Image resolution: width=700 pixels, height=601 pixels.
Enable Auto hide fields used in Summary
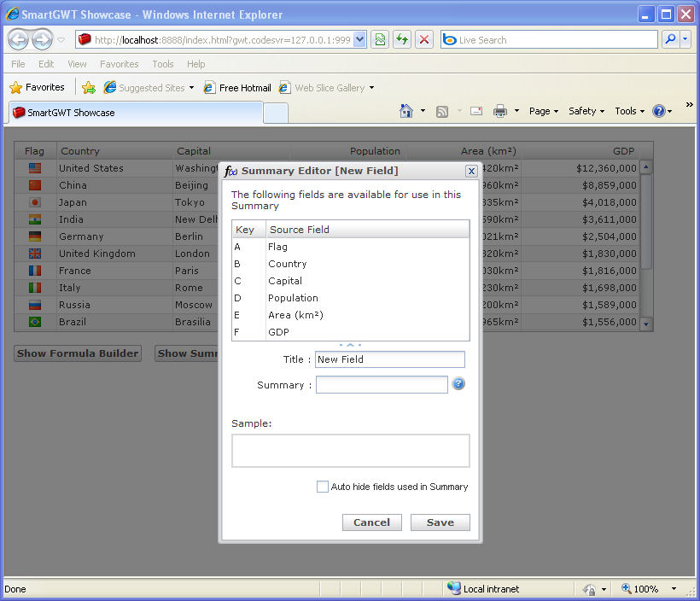pos(323,487)
